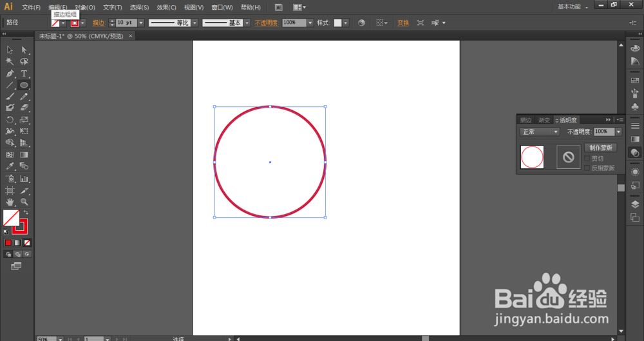
Task: Change Screen Mode at toolbox bottom
Action: pos(16,267)
